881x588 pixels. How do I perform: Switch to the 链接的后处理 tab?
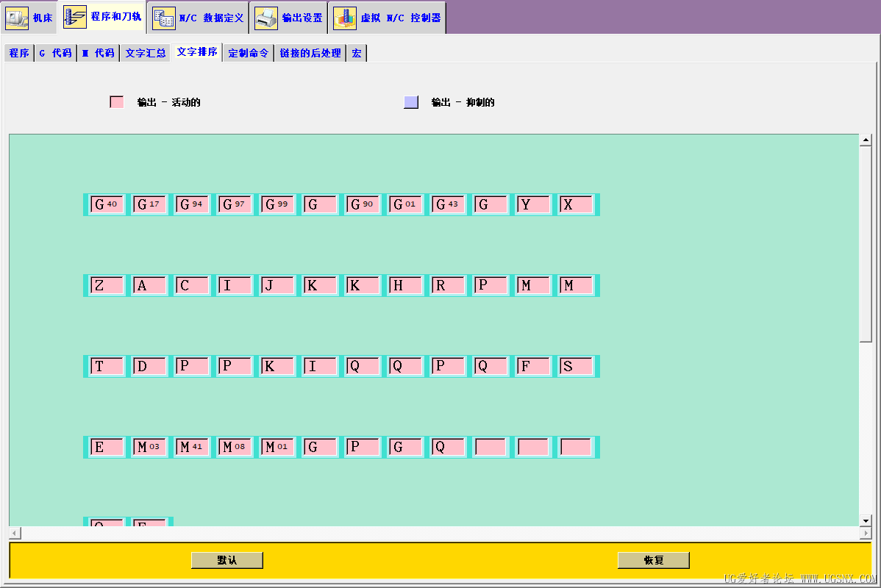point(310,54)
